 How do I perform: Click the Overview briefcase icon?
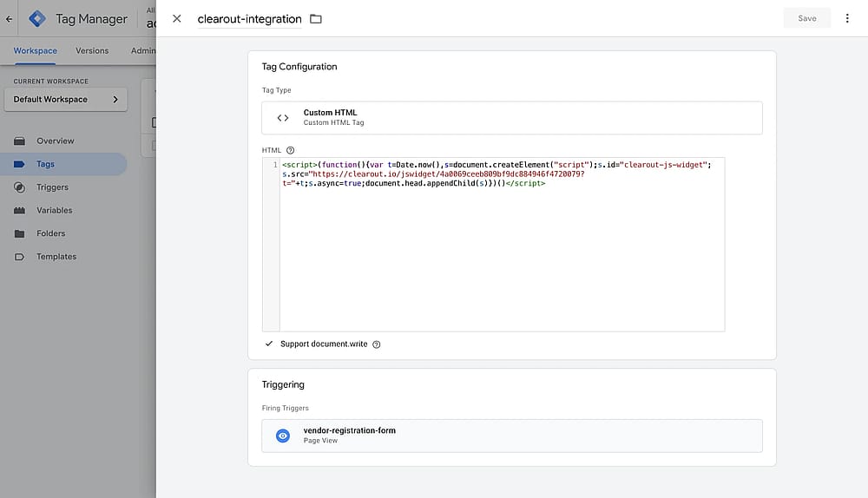pos(19,141)
